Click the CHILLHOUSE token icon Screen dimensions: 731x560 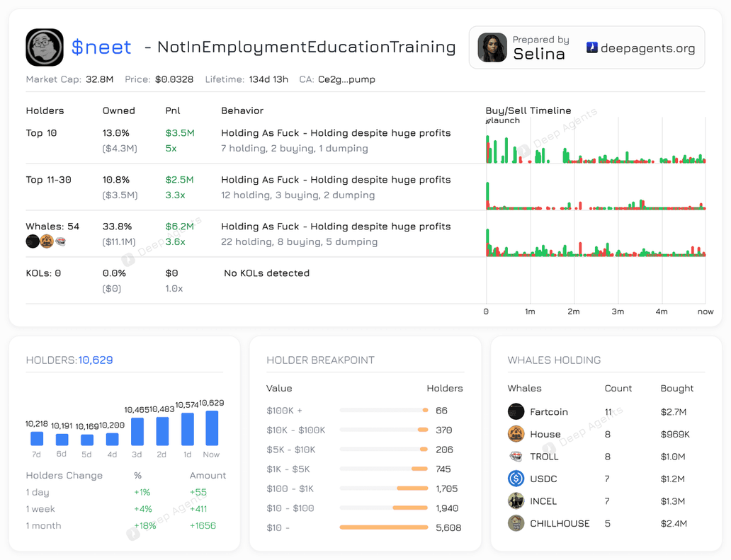pyautogui.click(x=516, y=523)
